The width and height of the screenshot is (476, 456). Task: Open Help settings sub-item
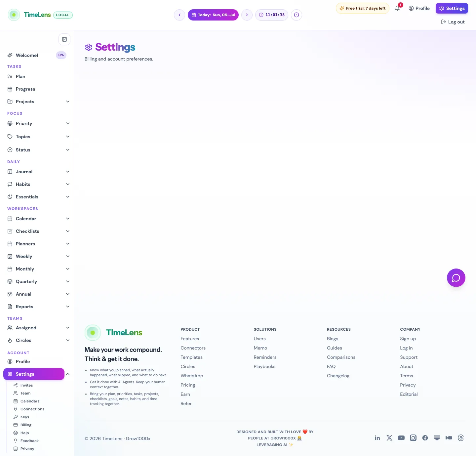tap(24, 433)
